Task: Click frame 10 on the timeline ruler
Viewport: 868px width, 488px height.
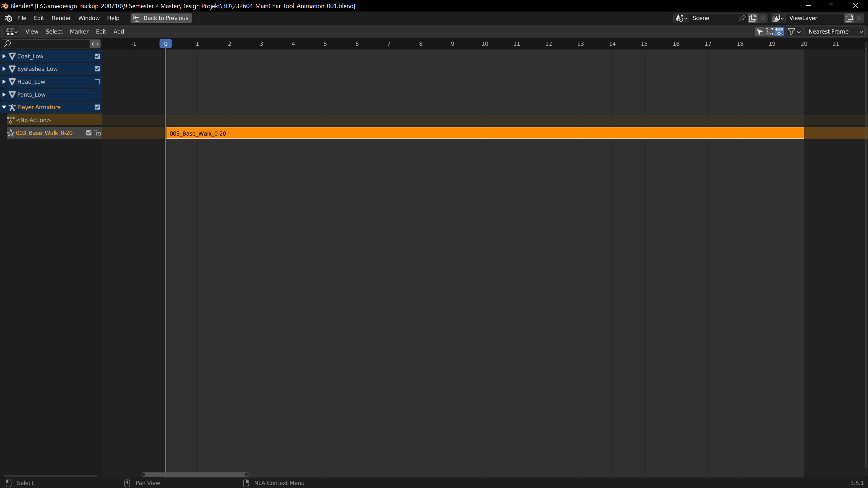Action: pyautogui.click(x=485, y=44)
